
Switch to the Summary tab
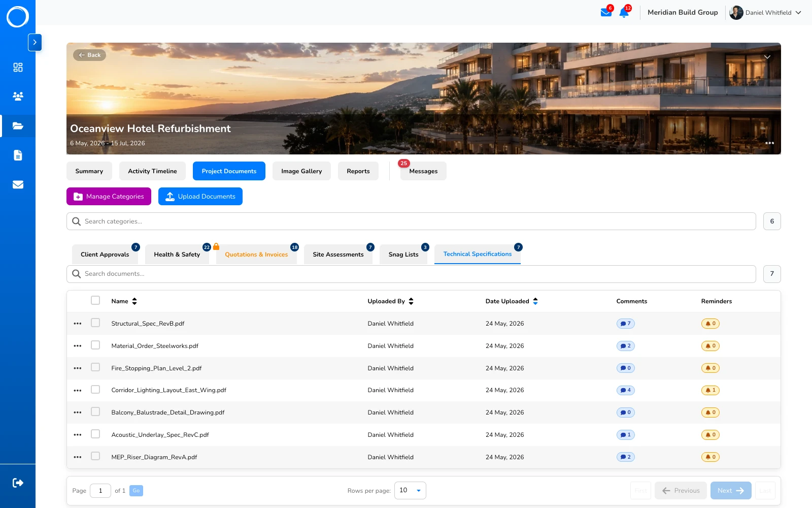coord(89,171)
